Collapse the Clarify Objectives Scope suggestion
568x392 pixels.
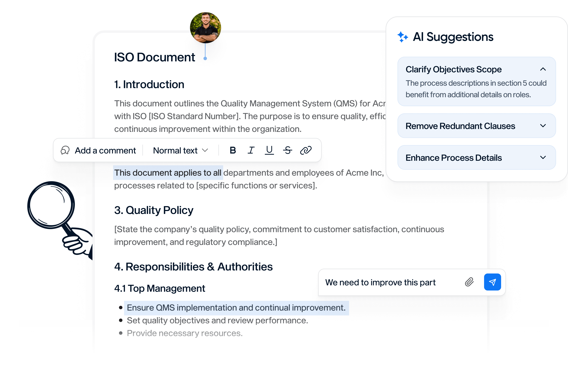[x=543, y=69]
